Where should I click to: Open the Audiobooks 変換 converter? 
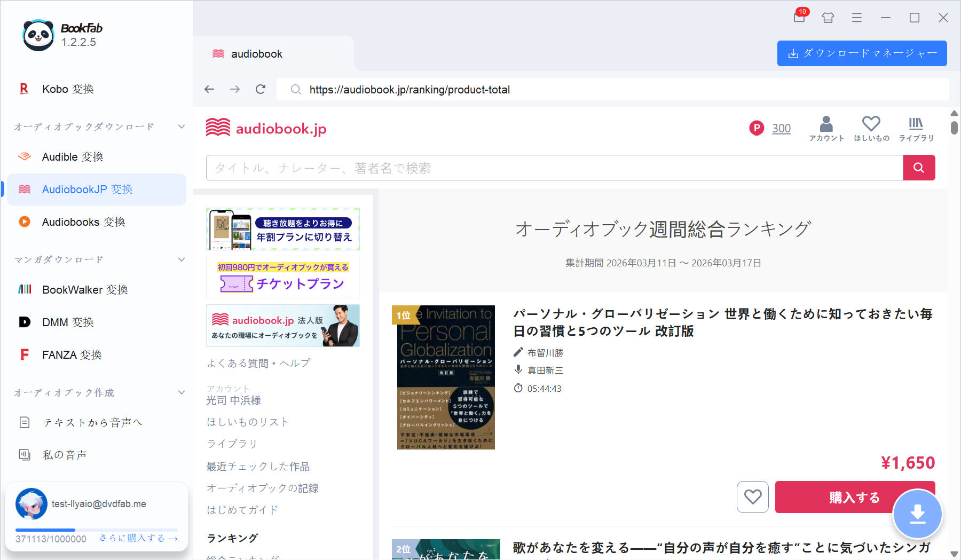[83, 222]
